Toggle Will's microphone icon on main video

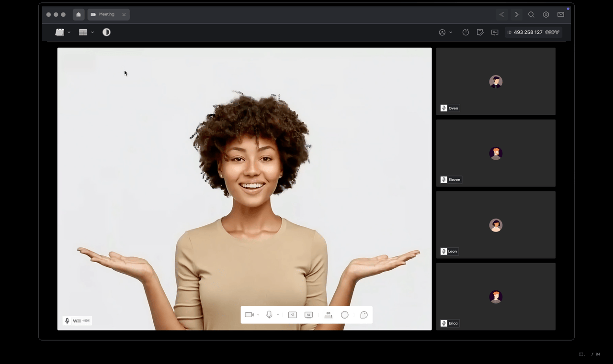coord(67,321)
